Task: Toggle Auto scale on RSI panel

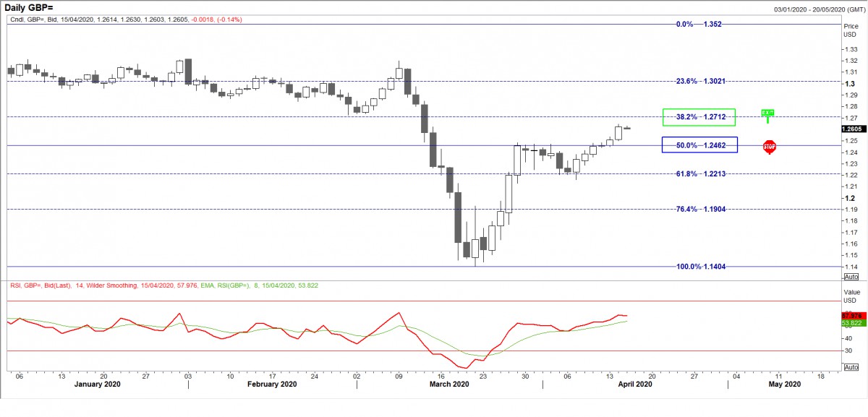Action: click(851, 366)
